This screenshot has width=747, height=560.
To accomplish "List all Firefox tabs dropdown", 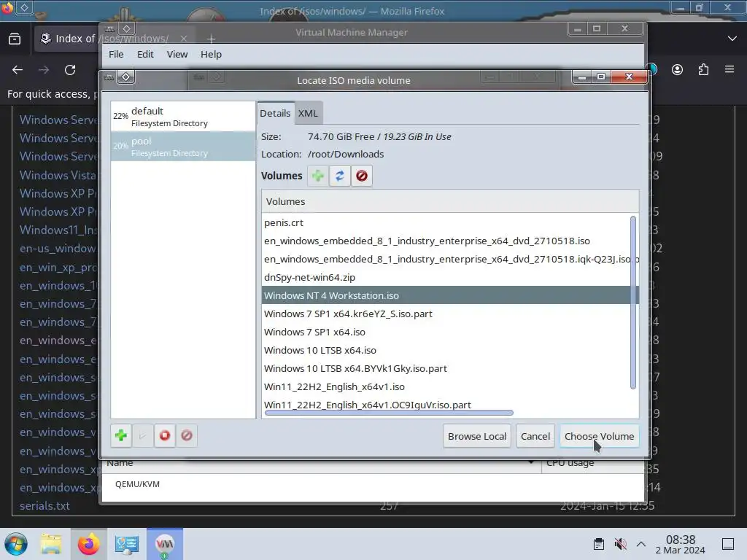I will (x=732, y=38).
